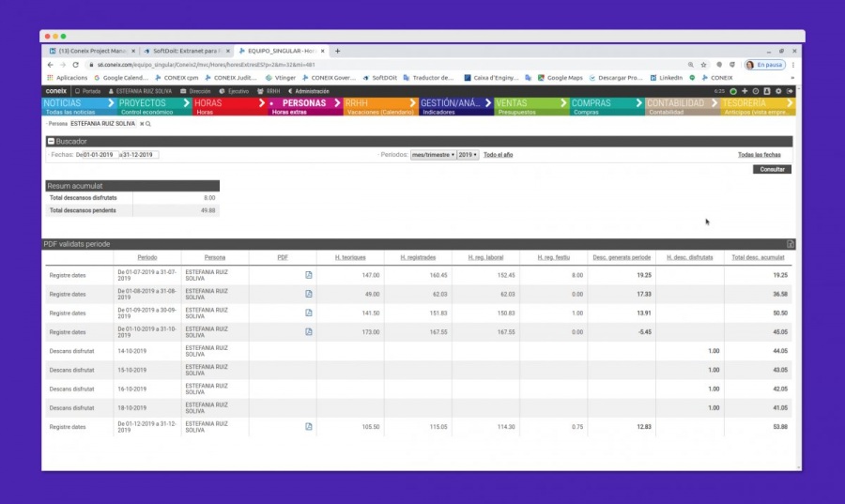This screenshot has height=504, width=845.
Task: Switch to the Ejecutivo role in the top bar
Action: 234,92
